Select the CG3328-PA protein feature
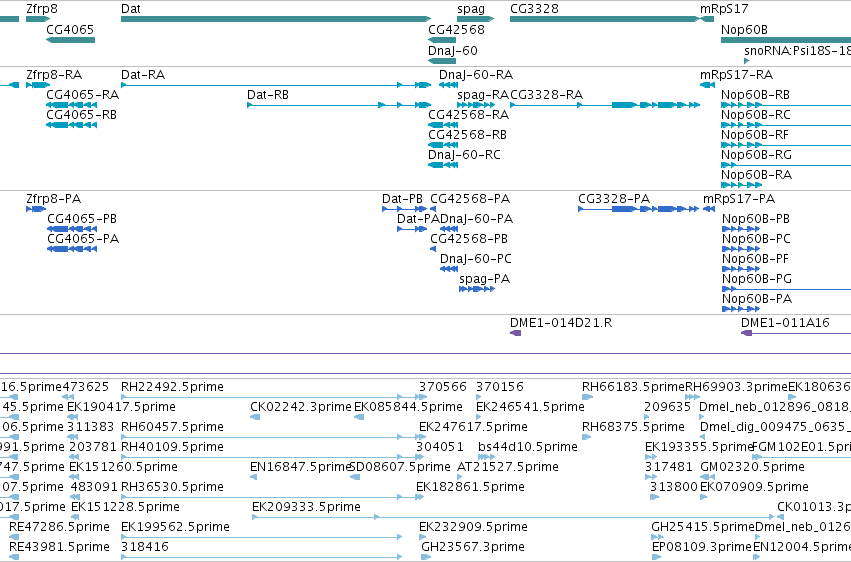 [639, 209]
